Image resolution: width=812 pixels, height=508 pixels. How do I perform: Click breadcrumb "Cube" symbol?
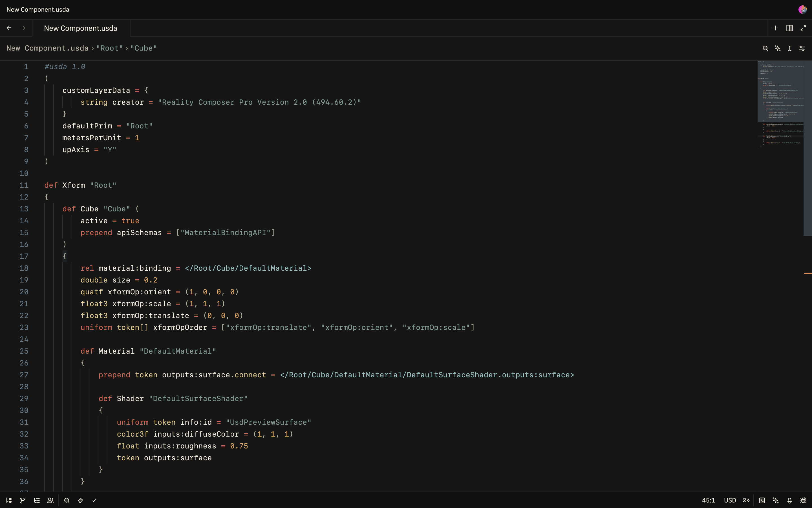click(x=144, y=48)
